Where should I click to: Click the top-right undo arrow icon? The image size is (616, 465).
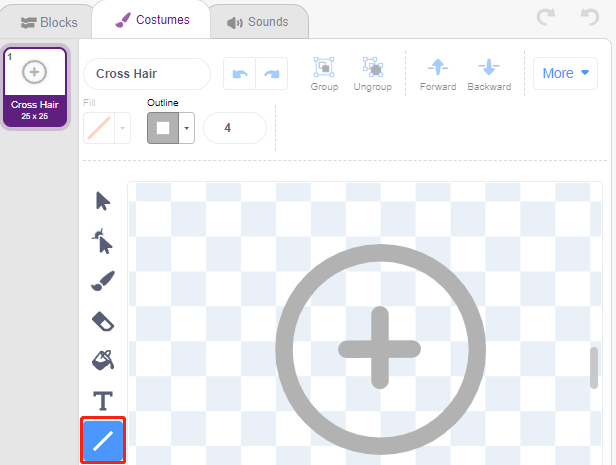pyautogui.click(x=590, y=17)
